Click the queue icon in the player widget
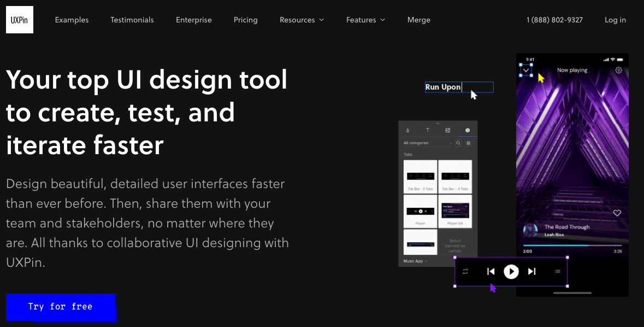This screenshot has width=644, height=327. click(x=557, y=271)
